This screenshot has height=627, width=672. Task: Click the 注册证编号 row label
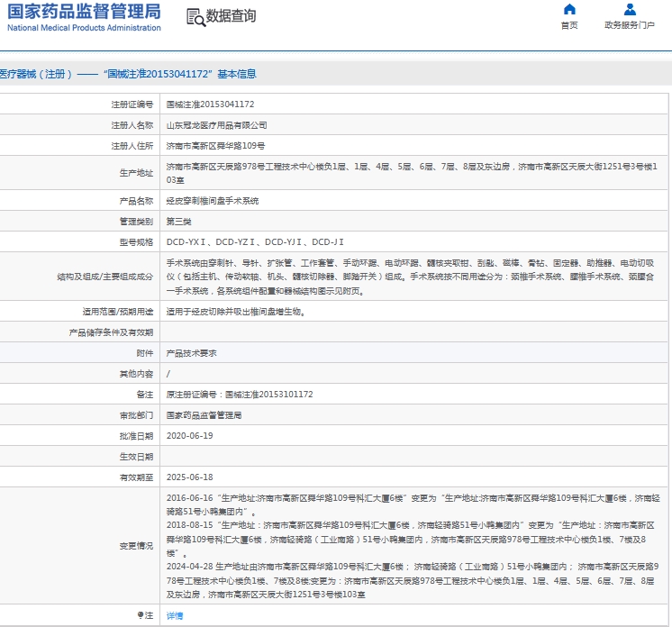tap(132, 104)
